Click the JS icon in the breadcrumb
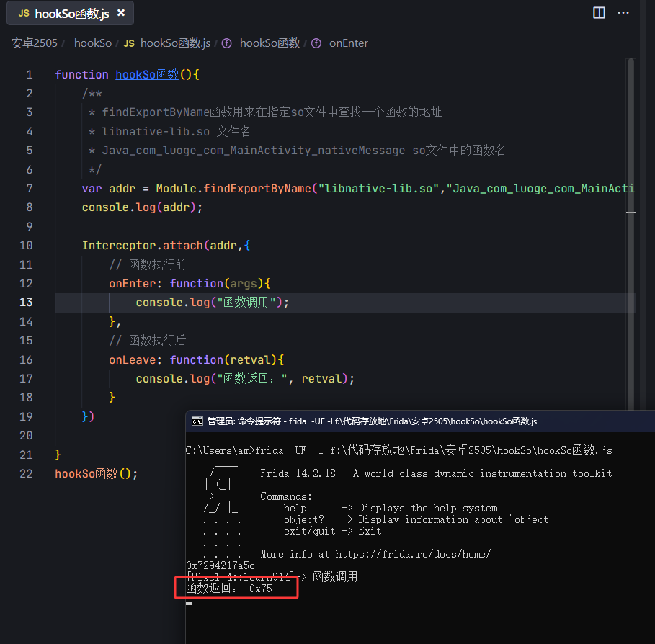The image size is (655, 644). coord(129,43)
